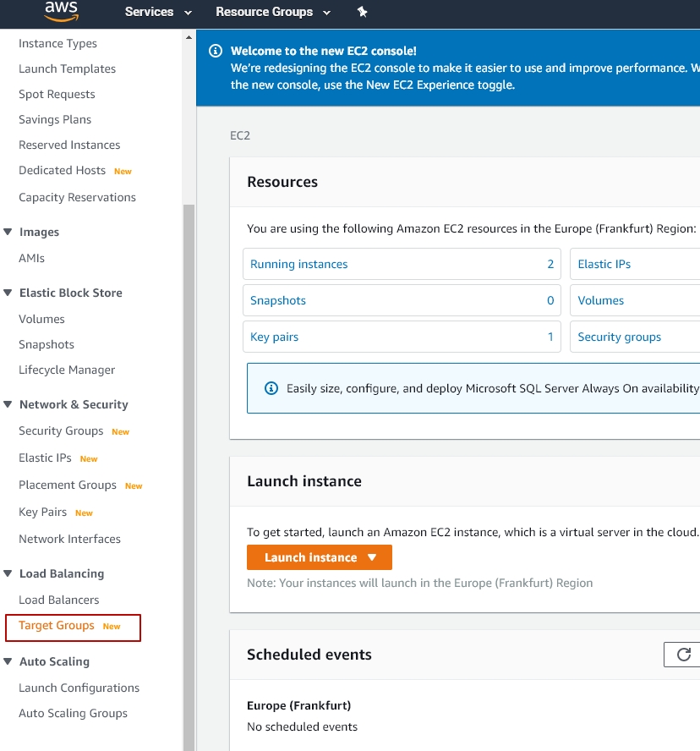
Task: Open Running instances resource link
Action: coord(299,264)
